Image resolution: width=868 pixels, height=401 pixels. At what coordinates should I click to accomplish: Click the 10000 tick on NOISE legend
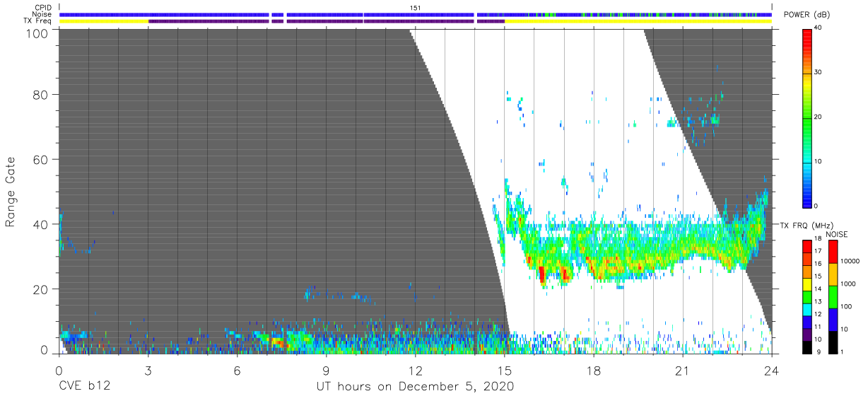pyautogui.click(x=851, y=261)
